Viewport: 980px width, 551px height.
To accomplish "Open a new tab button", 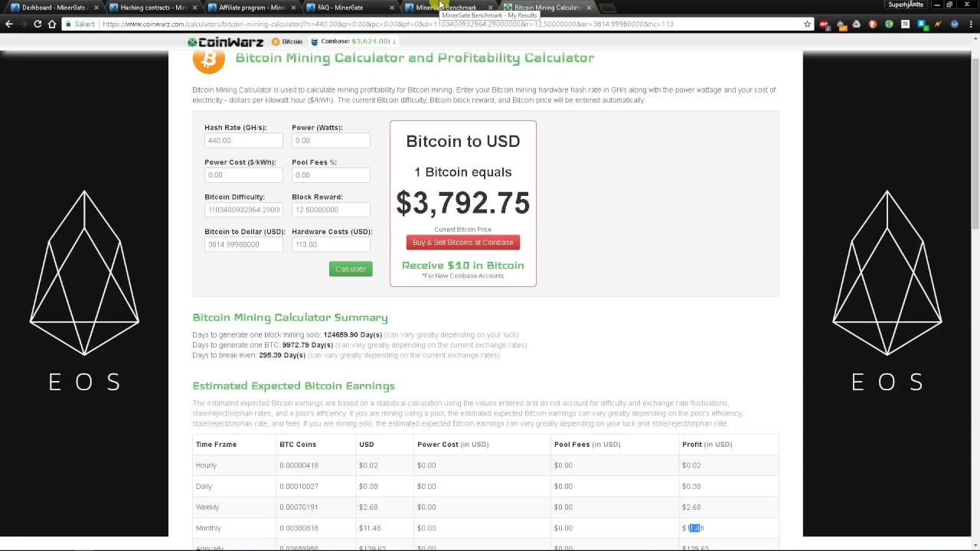I will pyautogui.click(x=608, y=8).
